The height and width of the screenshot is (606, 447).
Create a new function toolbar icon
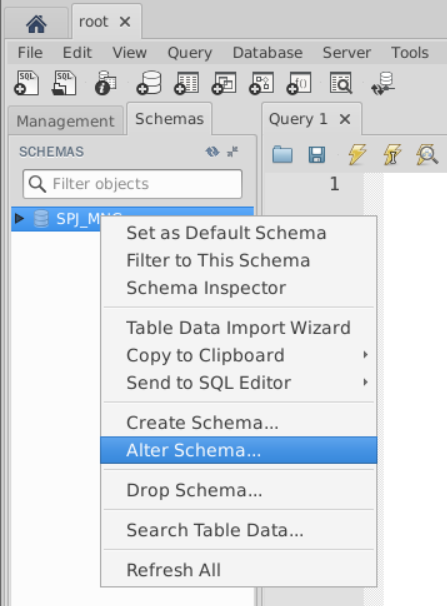click(x=299, y=83)
